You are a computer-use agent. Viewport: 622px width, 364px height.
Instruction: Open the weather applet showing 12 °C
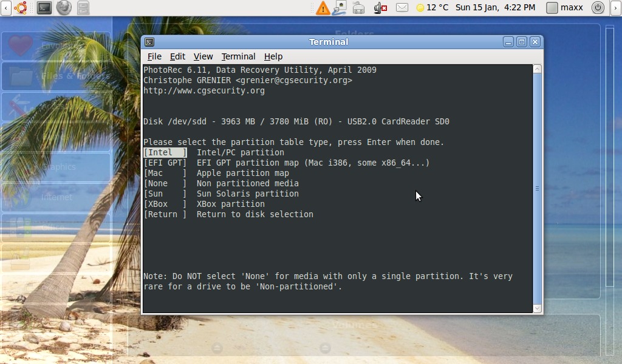[432, 7]
